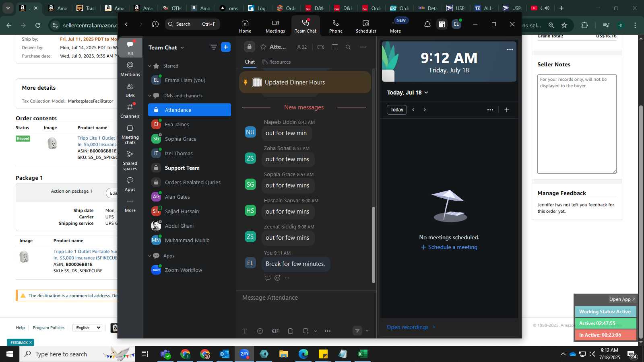The height and width of the screenshot is (362, 644).
Task: Open the chat header more options ellipsis
Action: tap(363, 47)
